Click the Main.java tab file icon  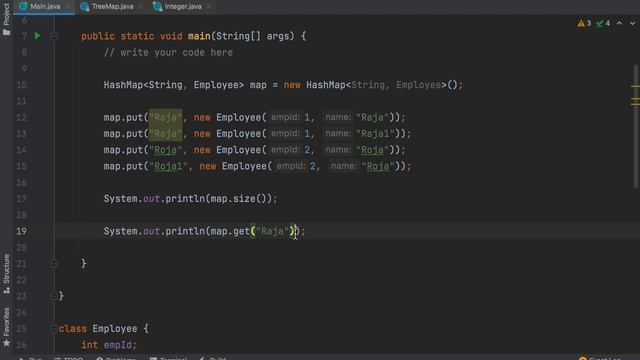[x=24, y=6]
